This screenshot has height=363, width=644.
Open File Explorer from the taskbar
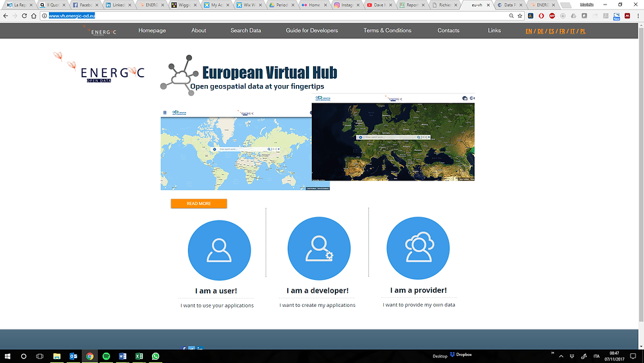(57, 356)
